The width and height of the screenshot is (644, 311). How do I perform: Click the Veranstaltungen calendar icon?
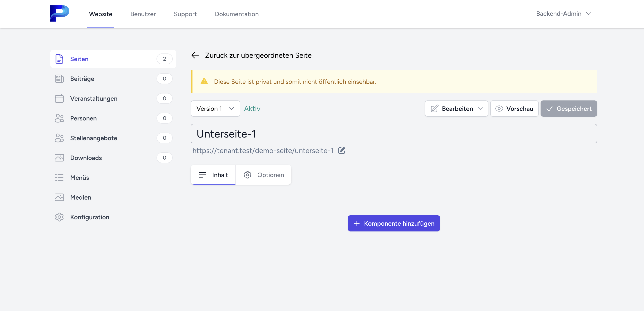click(59, 98)
